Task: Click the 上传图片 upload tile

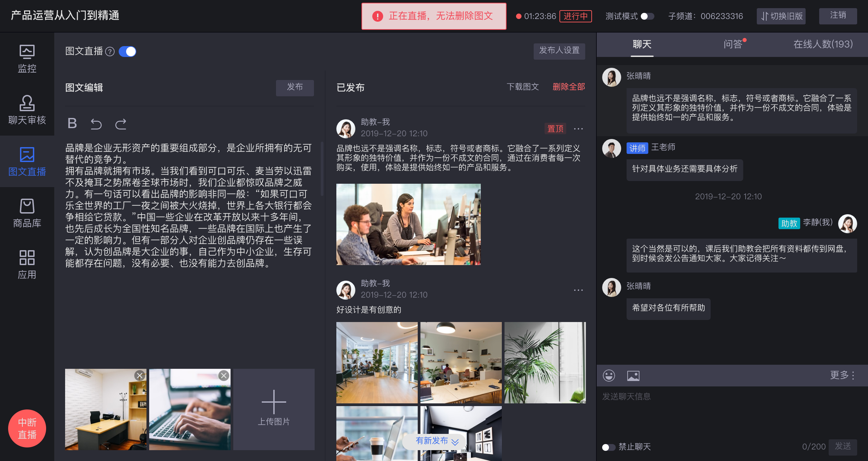Action: (274, 409)
